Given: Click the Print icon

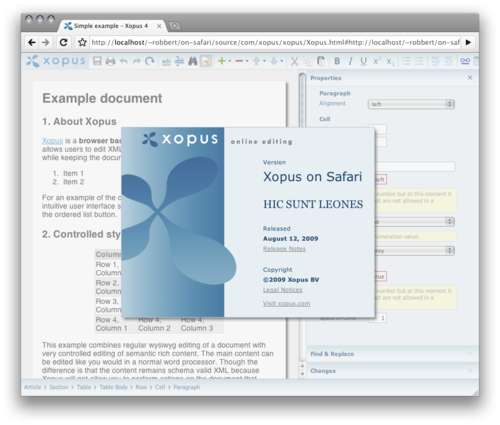Looking at the screenshot, I should [x=110, y=61].
